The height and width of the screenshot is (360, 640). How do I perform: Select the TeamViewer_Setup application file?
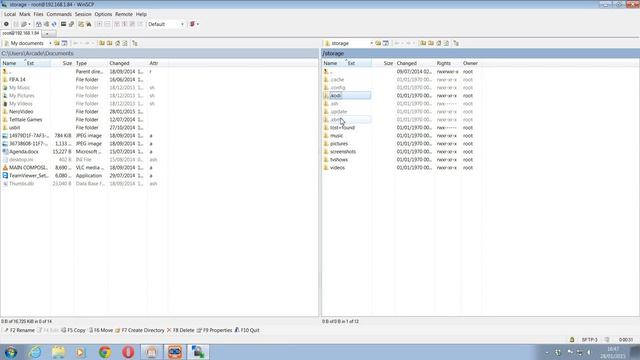coord(29,176)
